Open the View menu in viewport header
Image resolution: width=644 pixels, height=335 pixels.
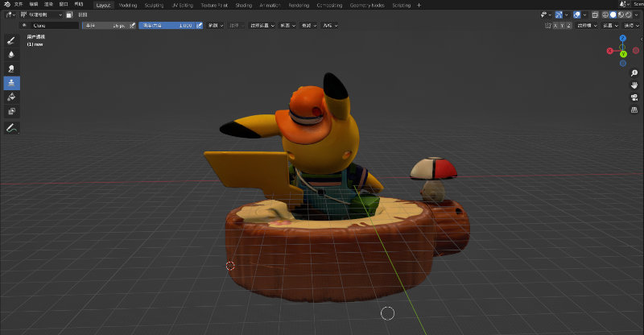(83, 14)
